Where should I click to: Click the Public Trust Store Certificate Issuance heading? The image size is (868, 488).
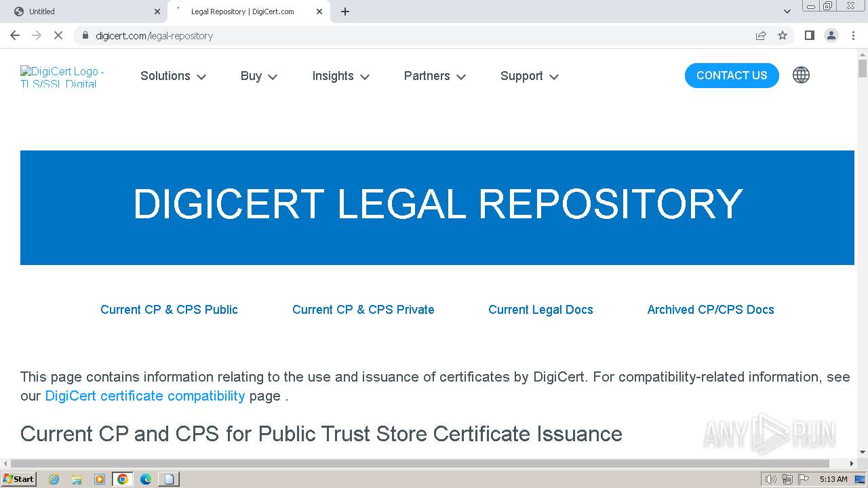click(x=321, y=434)
